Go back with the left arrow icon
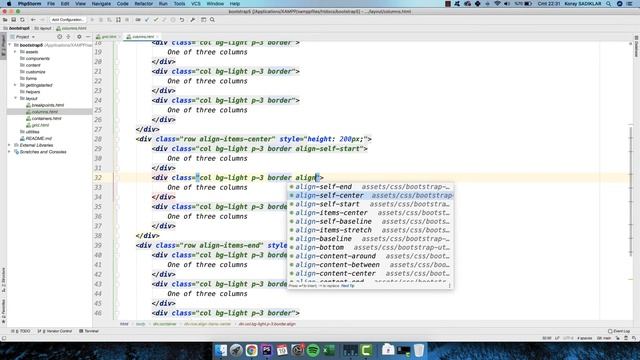Image resolution: width=640 pixels, height=360 pixels. coord(33,20)
